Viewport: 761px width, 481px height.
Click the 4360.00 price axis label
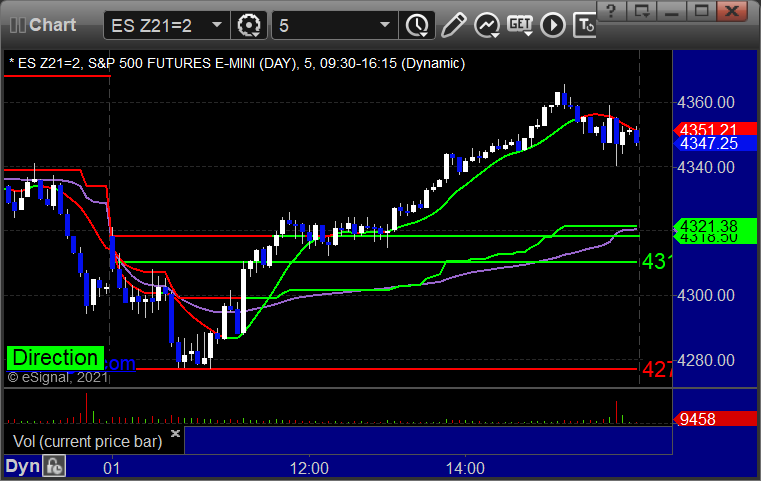coord(706,102)
